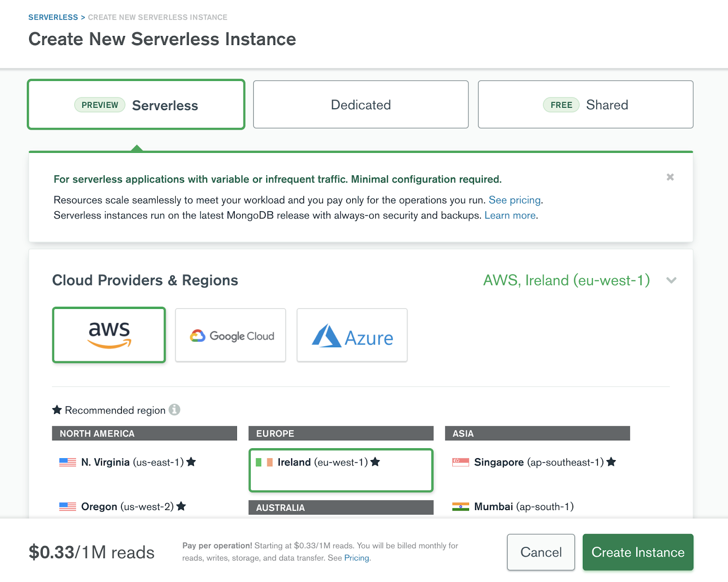Viewport: 728px width, 582px height.
Task: Select AWS as the cloud provider
Action: [109, 335]
